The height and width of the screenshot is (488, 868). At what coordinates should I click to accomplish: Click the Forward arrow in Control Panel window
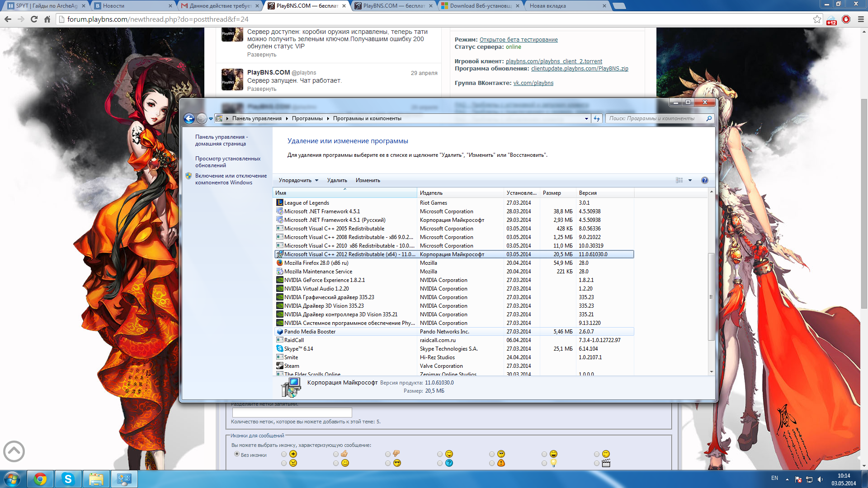(202, 118)
